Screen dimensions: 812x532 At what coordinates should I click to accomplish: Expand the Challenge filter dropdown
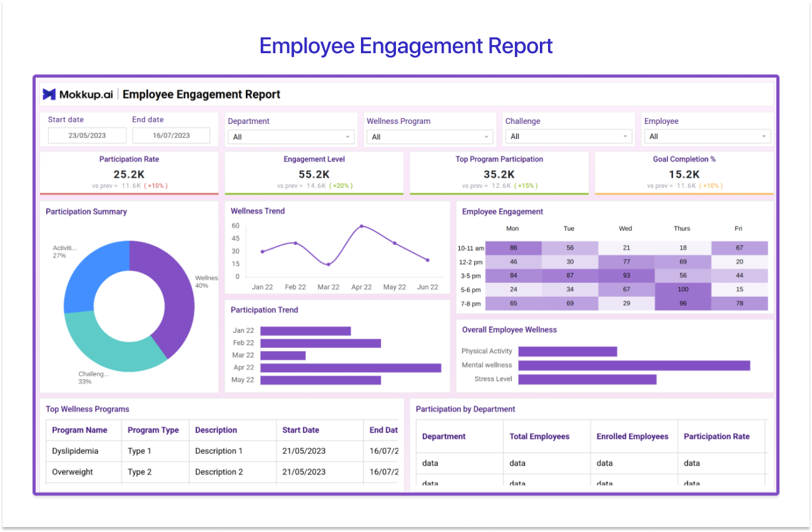(x=569, y=137)
